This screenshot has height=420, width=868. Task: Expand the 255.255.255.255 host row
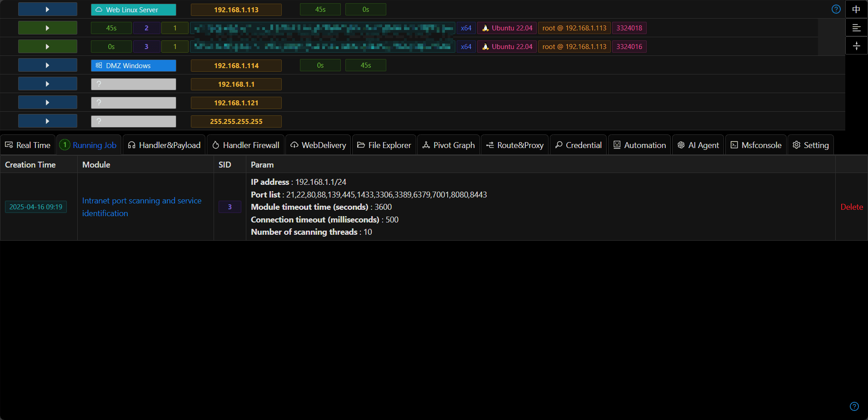point(48,121)
